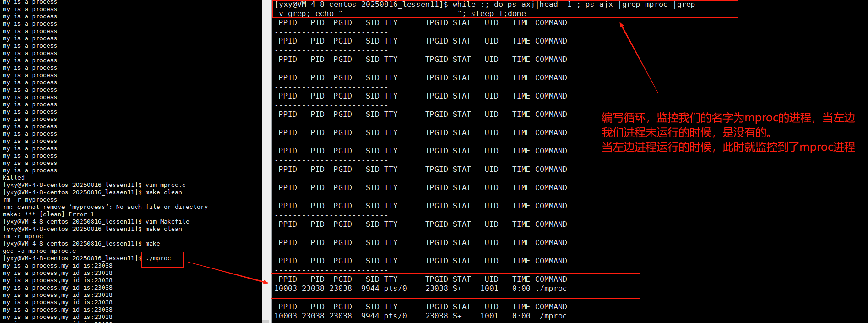The image size is (868, 323).
Task: Select the 'No such file or directory' error line
Action: click(105, 207)
